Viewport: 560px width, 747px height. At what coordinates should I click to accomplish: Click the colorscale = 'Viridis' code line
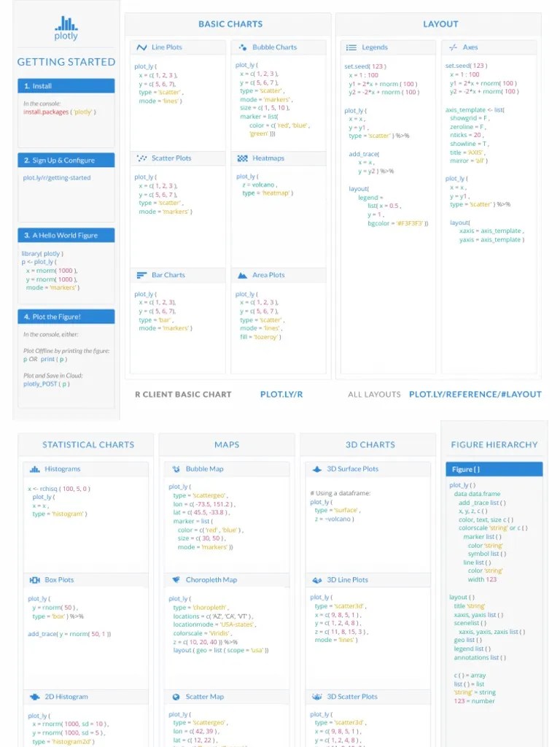click(x=203, y=633)
